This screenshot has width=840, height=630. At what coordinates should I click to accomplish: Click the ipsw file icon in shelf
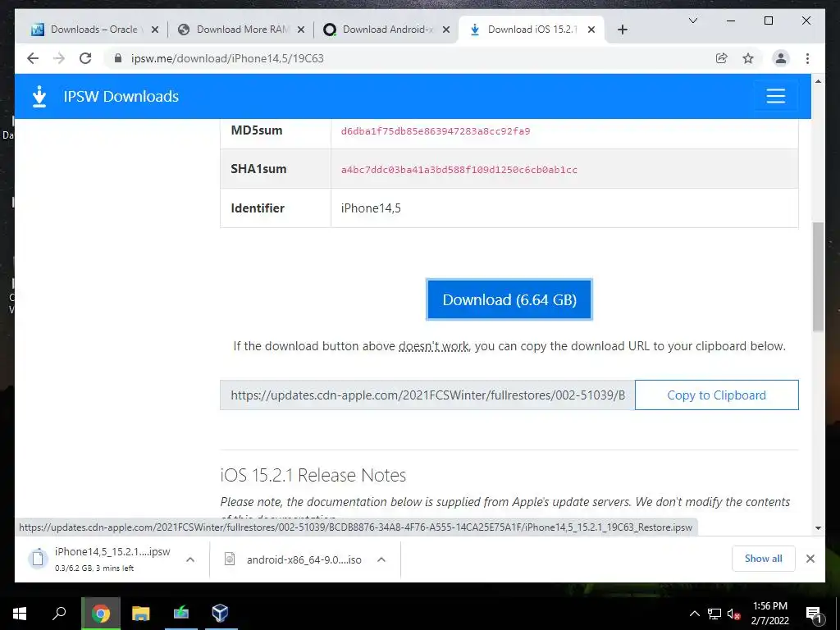click(38, 559)
